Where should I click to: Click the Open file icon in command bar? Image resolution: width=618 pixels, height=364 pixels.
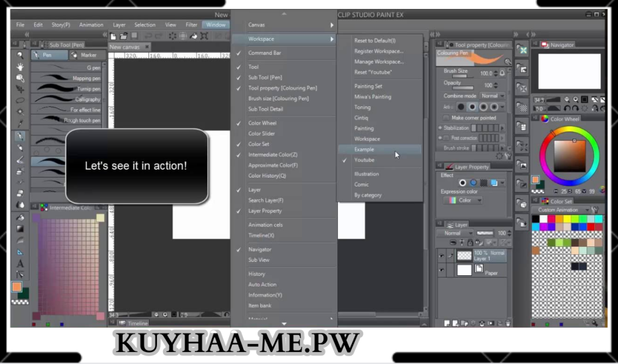[x=123, y=36]
